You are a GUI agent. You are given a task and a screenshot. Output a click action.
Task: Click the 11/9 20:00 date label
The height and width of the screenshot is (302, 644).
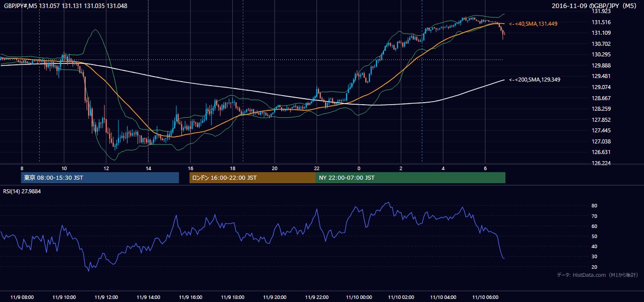coord(275,297)
